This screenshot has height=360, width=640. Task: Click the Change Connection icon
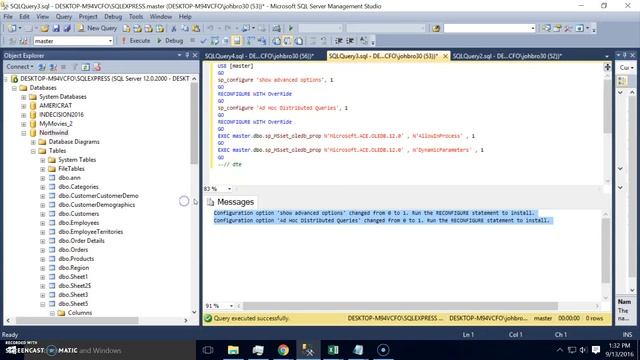24,41
